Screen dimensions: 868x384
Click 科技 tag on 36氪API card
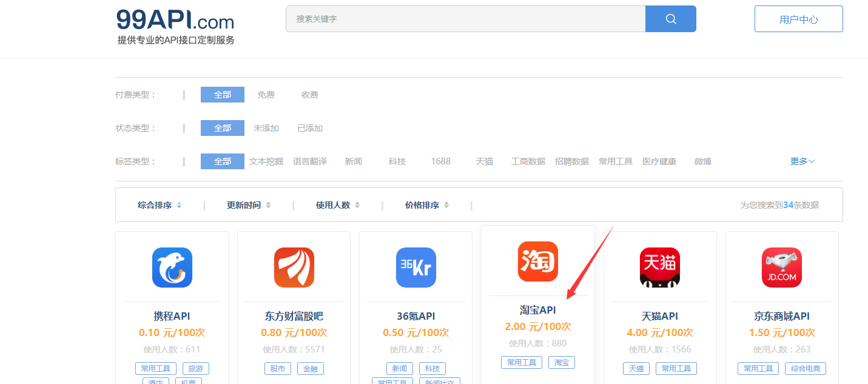(432, 368)
